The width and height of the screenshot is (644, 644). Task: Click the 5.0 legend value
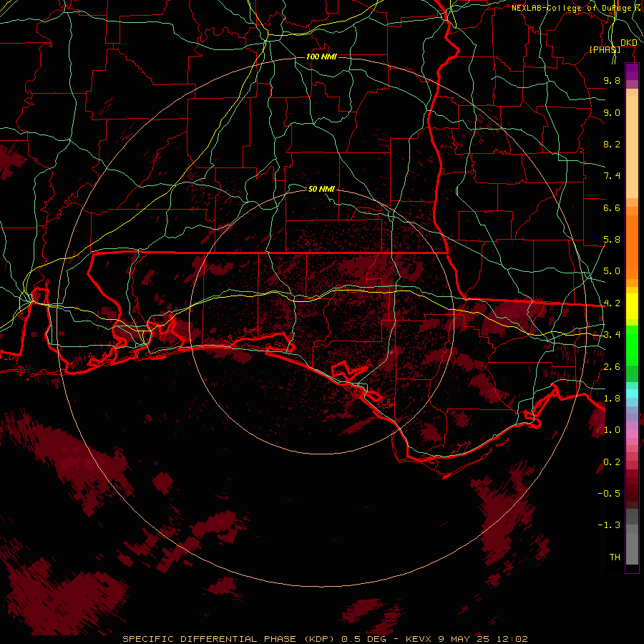(x=612, y=271)
